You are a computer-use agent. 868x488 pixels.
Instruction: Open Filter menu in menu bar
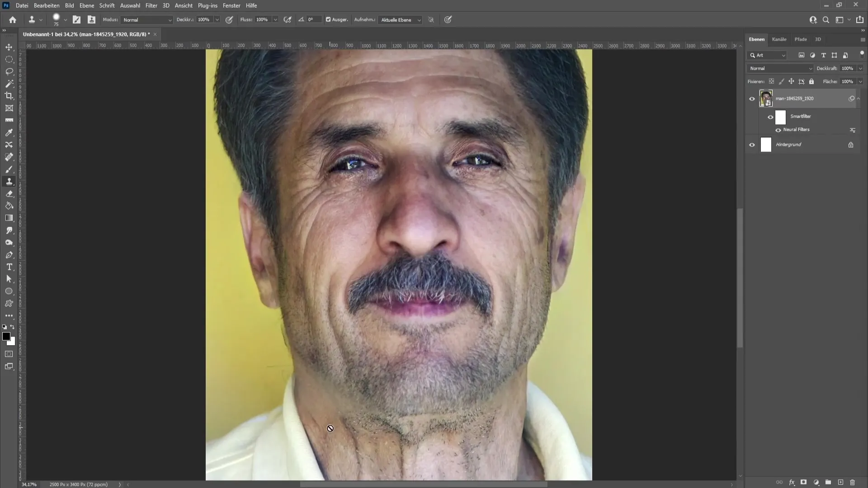click(x=150, y=5)
